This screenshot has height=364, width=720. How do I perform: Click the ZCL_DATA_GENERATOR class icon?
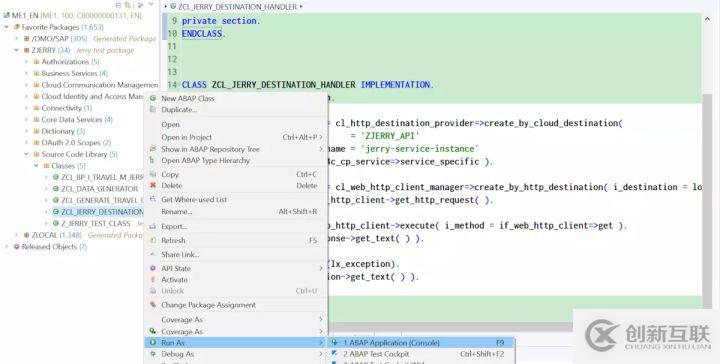pyautogui.click(x=56, y=189)
